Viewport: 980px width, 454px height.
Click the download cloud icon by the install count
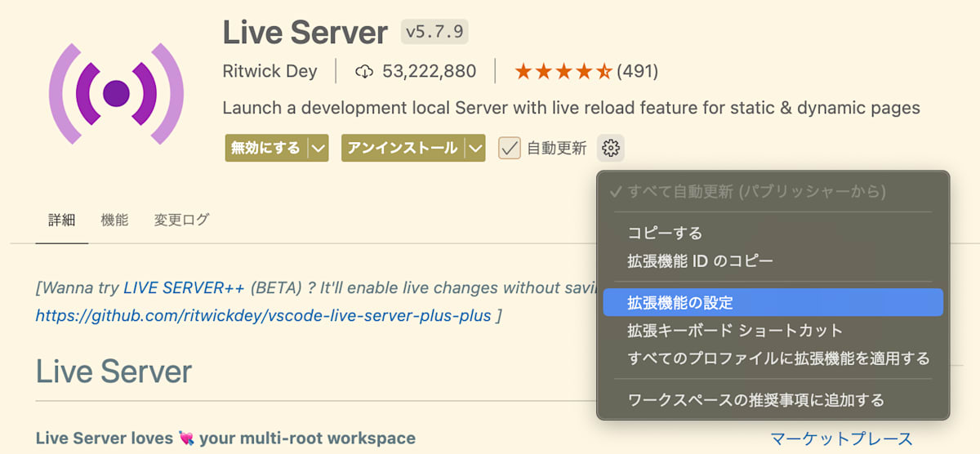(x=364, y=72)
